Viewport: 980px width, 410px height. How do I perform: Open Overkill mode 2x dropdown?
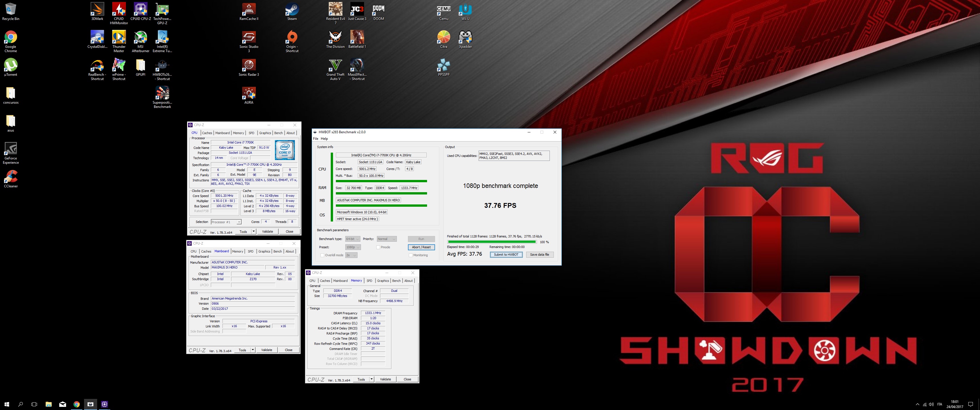[x=351, y=255]
